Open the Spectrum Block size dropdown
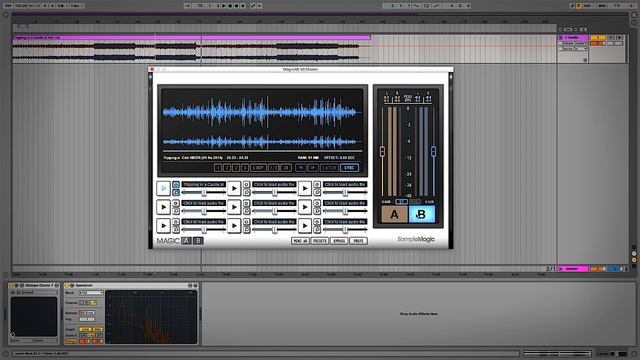640x360 pixels. [91, 293]
